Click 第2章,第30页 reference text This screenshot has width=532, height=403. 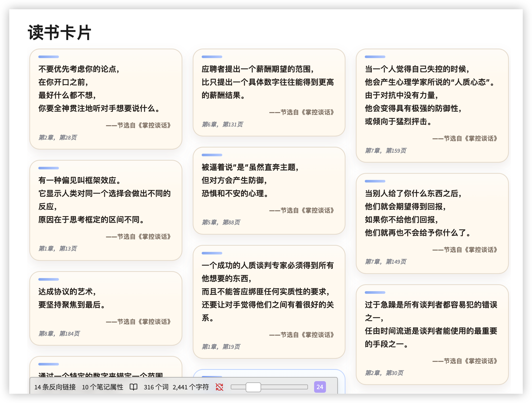click(x=384, y=373)
